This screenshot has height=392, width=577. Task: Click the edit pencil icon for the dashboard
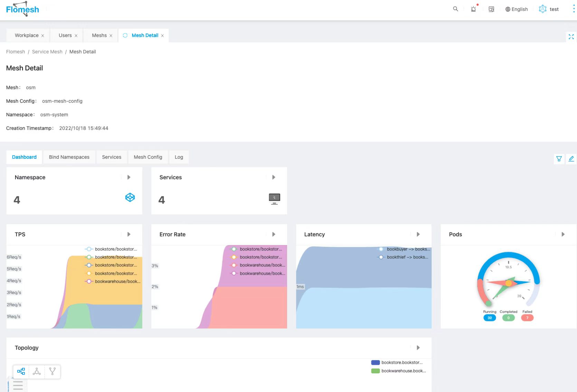tap(571, 159)
